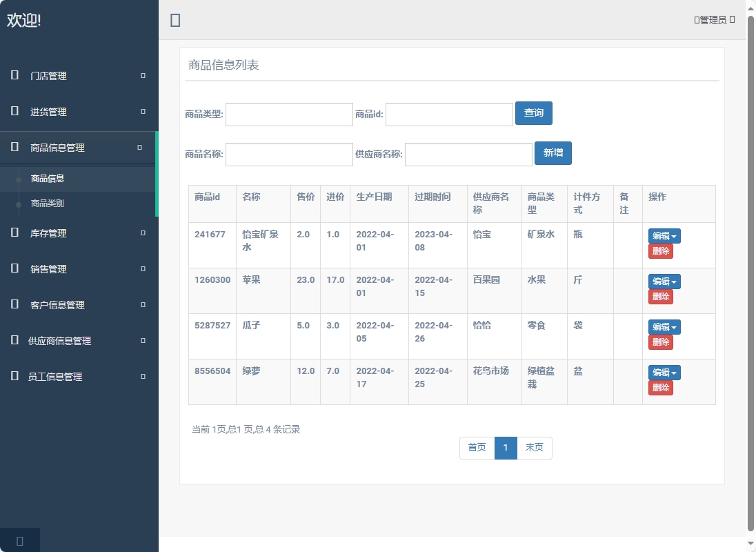
Task: Select the 供应商信息管理 sidebar icon
Action: pyautogui.click(x=14, y=340)
